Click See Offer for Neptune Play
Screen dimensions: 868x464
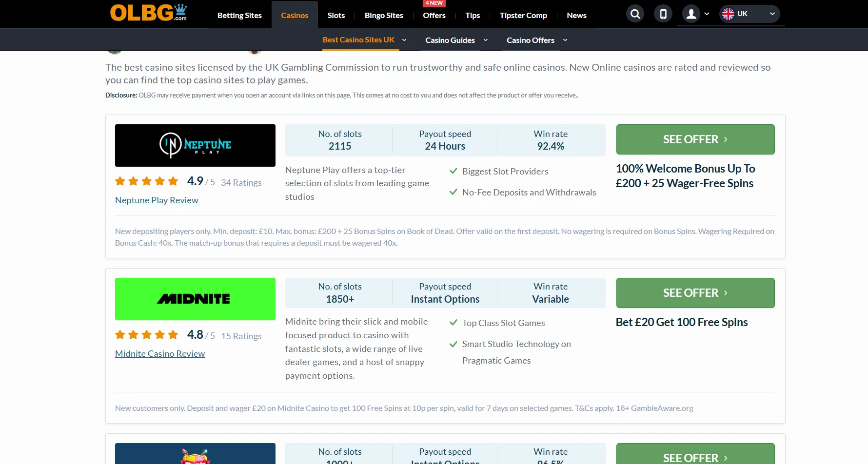[x=695, y=139]
